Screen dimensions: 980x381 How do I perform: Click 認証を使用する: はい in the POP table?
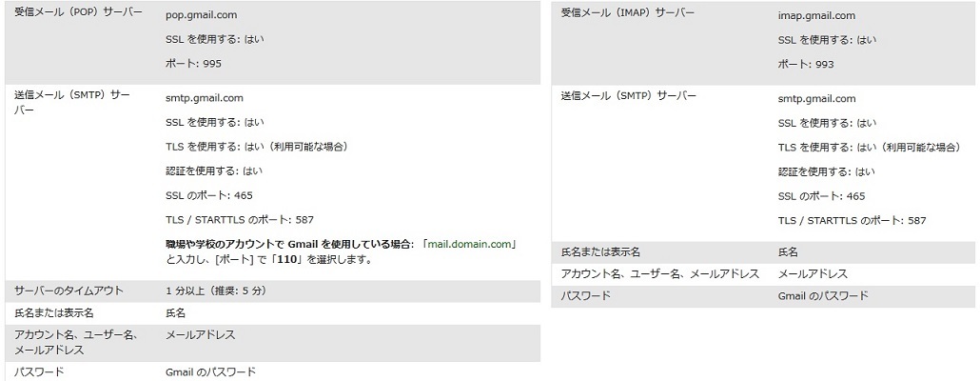pos(213,170)
